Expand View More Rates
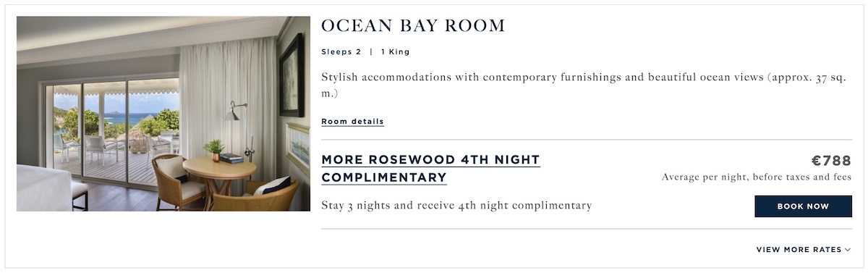Image resolution: width=868 pixels, height=273 pixels. pyautogui.click(x=804, y=250)
